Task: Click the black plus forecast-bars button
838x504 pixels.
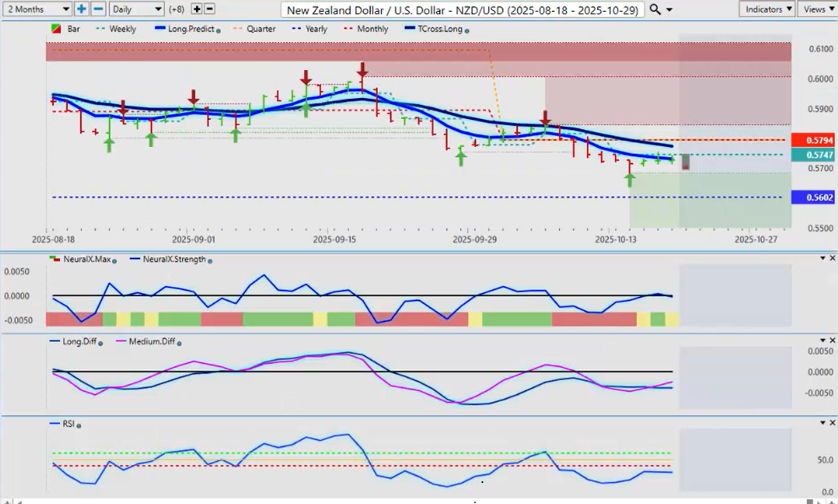Action: point(196,8)
